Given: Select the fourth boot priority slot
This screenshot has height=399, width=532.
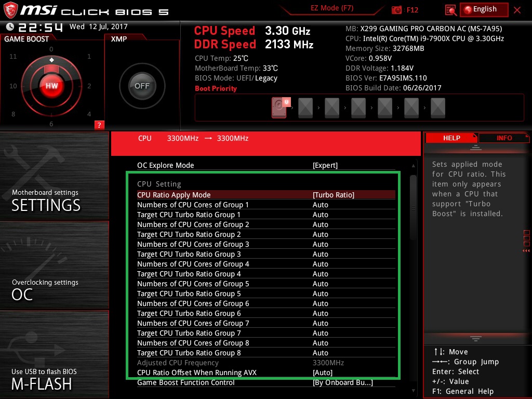Looking at the screenshot, I should [x=358, y=108].
